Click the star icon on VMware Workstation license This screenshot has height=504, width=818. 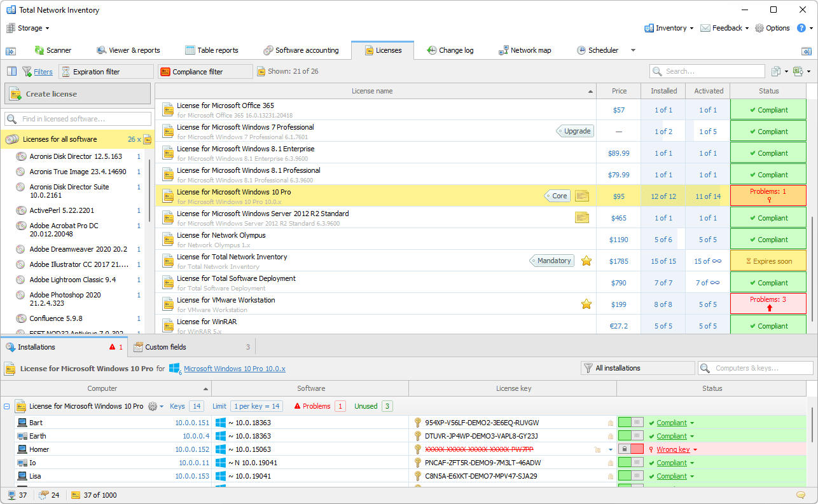click(586, 304)
